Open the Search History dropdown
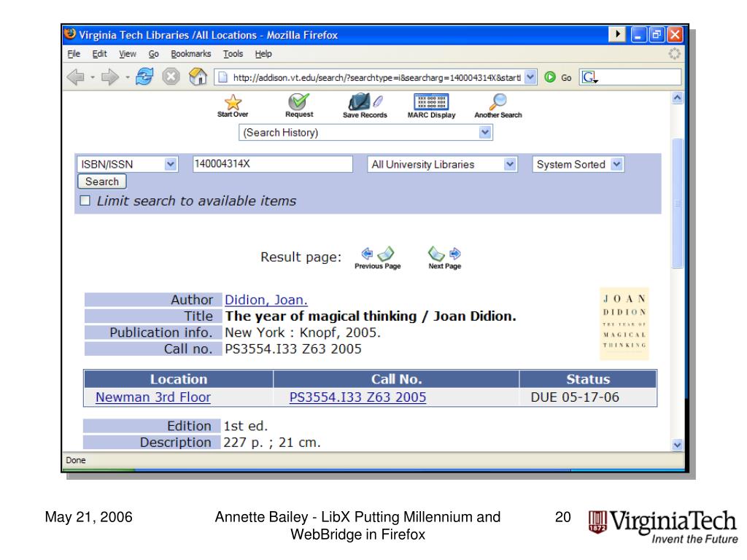 point(365,133)
